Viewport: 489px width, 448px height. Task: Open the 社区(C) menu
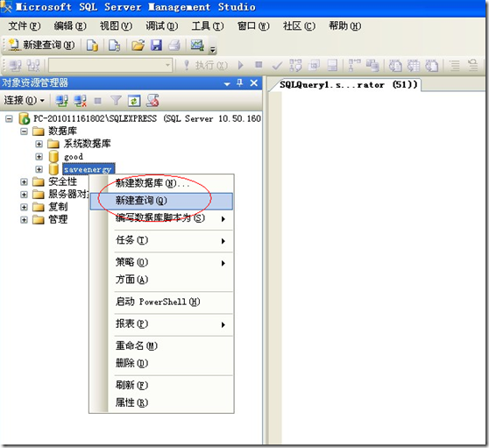click(299, 26)
